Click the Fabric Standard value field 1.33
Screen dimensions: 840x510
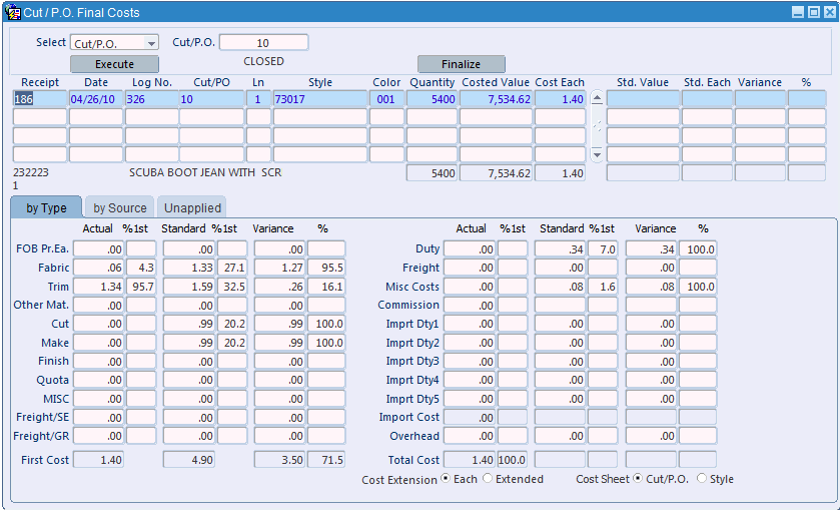189,268
